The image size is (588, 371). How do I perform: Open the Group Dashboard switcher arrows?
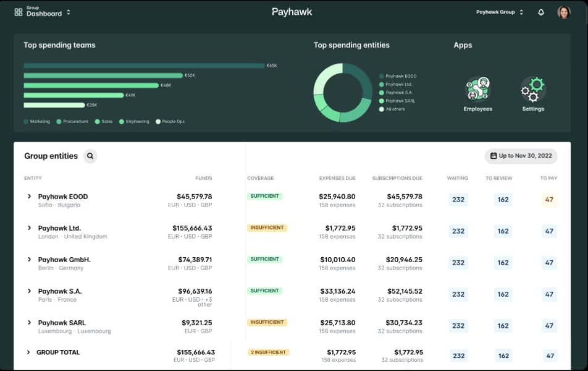click(x=68, y=12)
